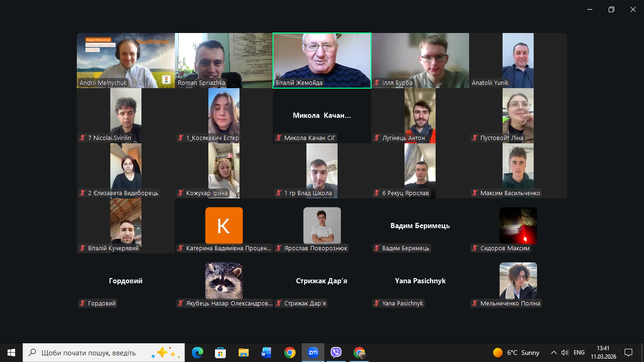Switch to Microsoft Word on the taskbar

click(x=266, y=353)
